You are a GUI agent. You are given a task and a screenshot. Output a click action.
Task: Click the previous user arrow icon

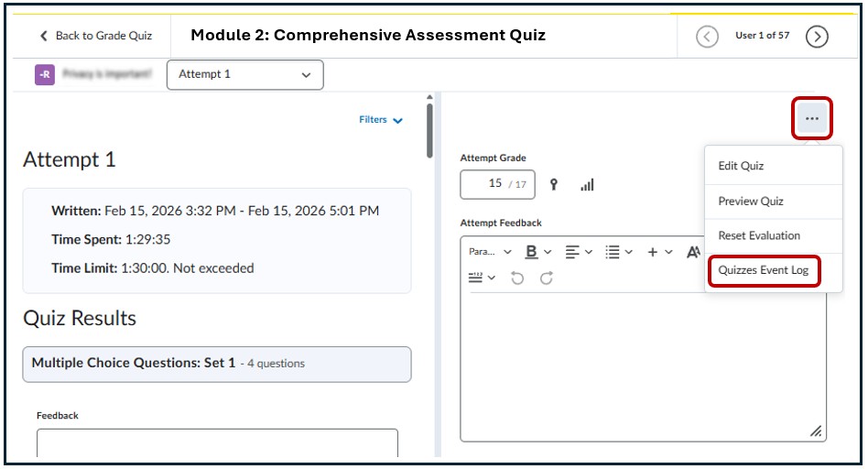pos(707,37)
